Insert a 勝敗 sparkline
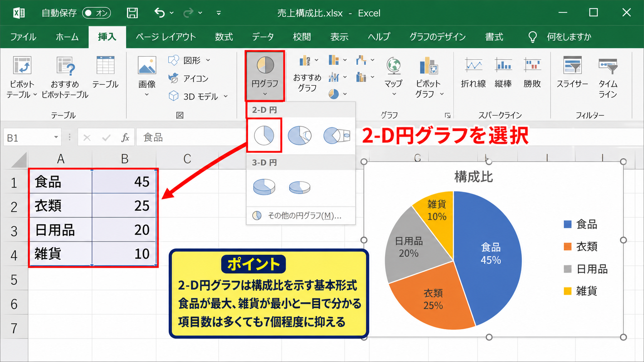 [x=532, y=72]
